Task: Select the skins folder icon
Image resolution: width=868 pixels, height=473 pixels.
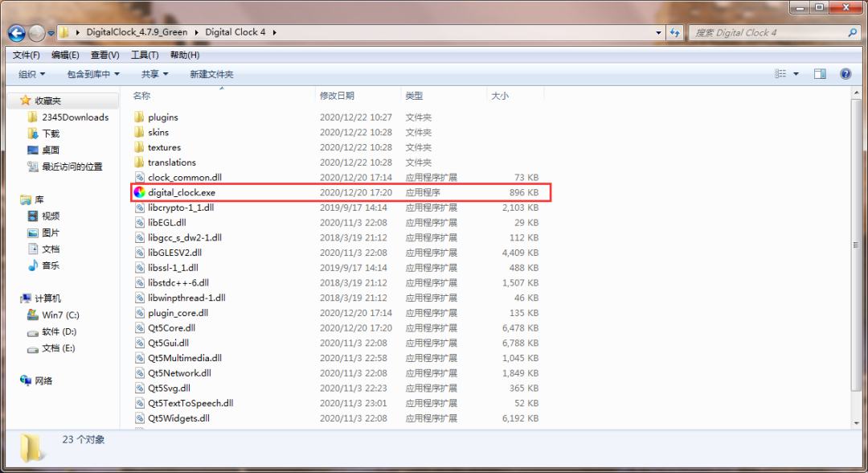Action: pyautogui.click(x=139, y=132)
